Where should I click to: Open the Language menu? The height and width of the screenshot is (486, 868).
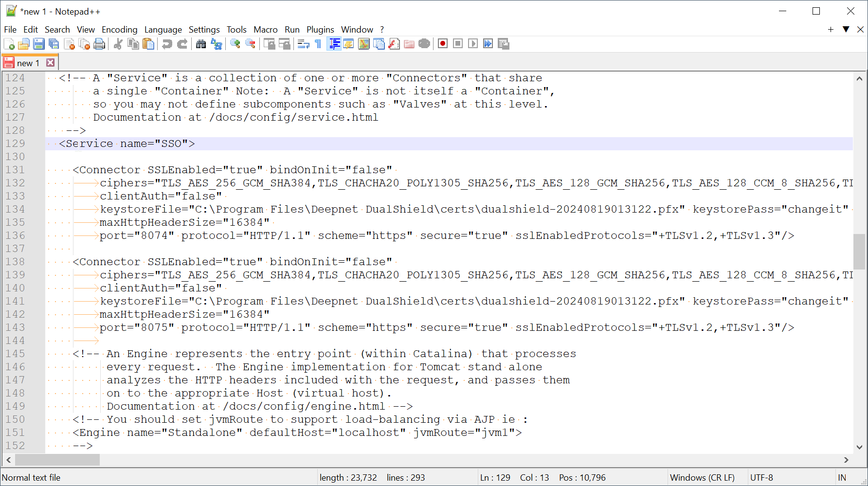point(163,30)
